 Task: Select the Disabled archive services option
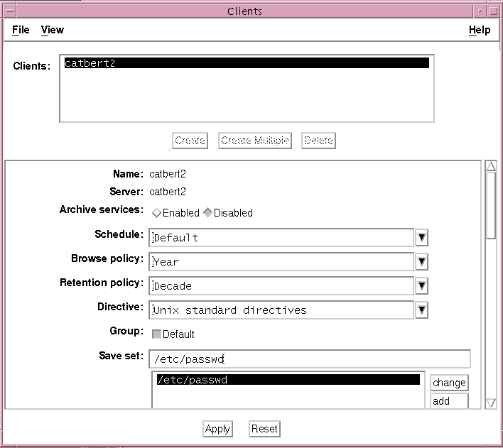pyautogui.click(x=208, y=212)
